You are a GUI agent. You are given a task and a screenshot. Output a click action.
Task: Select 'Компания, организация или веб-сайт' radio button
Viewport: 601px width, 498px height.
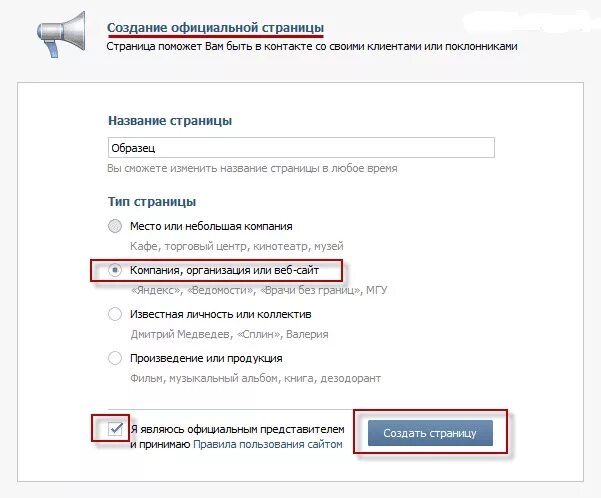[x=115, y=270]
